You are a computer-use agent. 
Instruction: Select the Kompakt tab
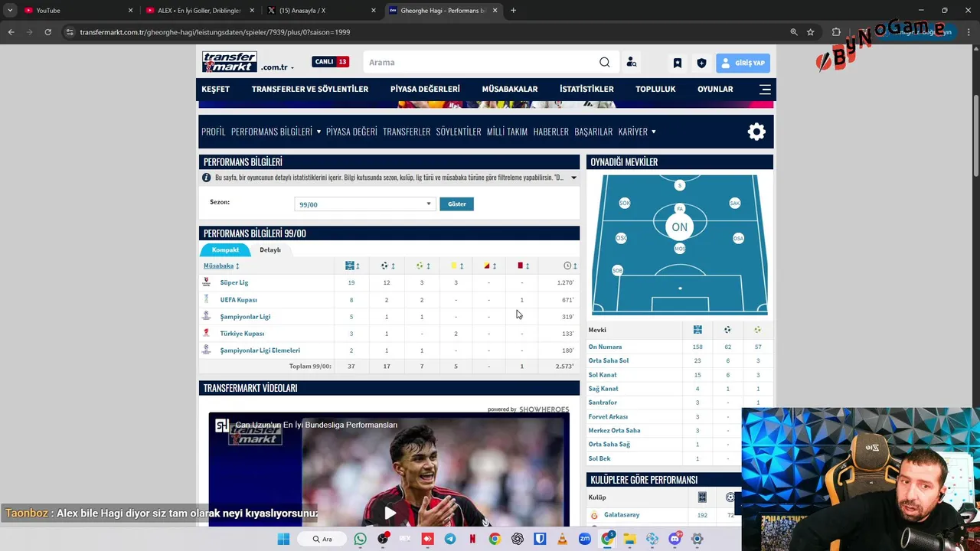tap(225, 249)
